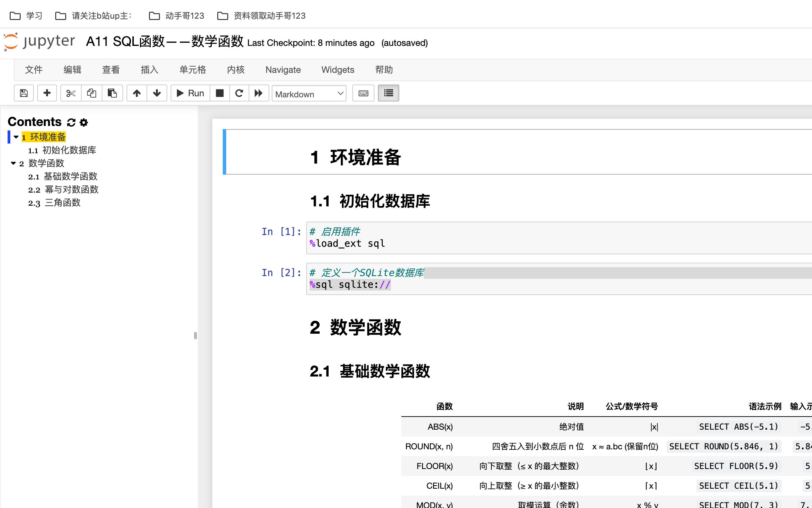Run the current cell with Run button
The image size is (812, 508).
point(190,93)
